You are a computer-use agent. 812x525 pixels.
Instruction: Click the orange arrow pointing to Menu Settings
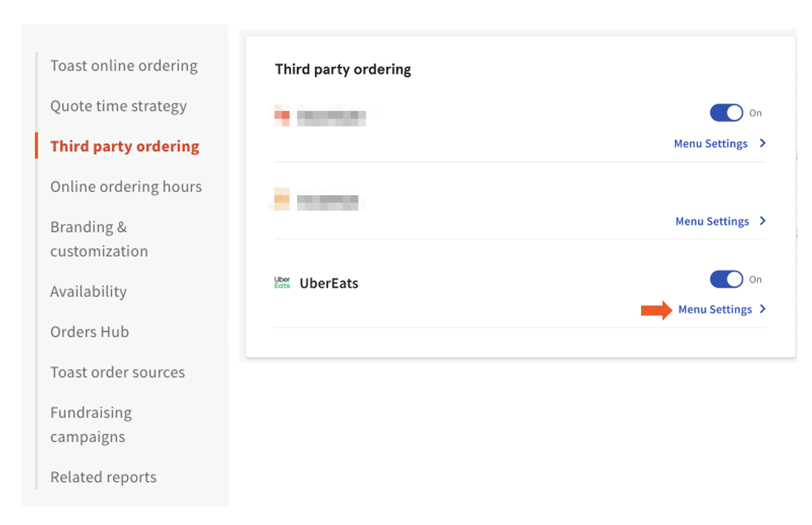click(x=656, y=309)
